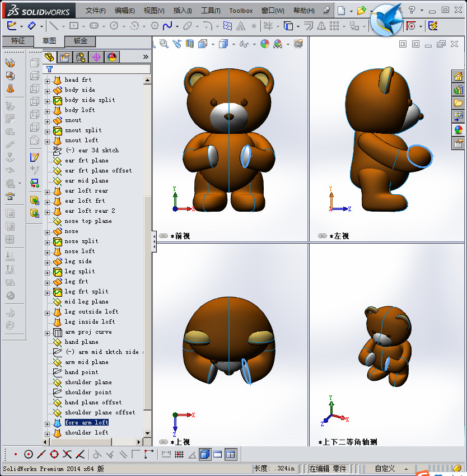Expand the snout loft feature

(48, 142)
